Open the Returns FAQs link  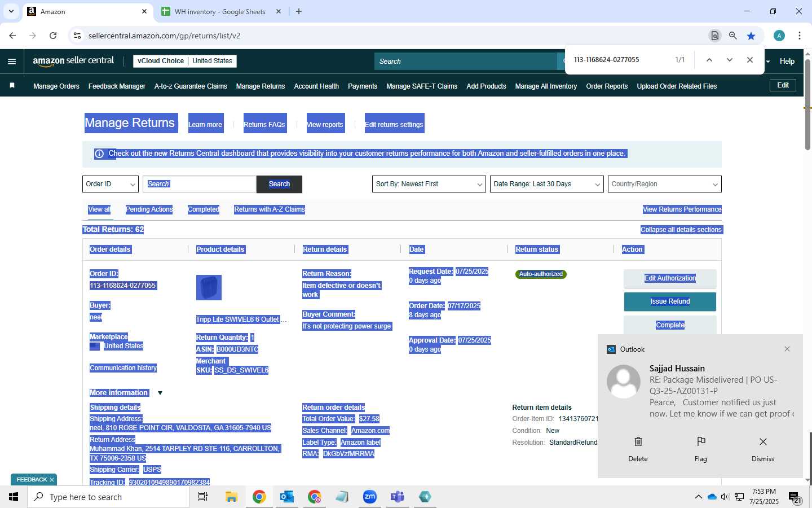tap(264, 124)
